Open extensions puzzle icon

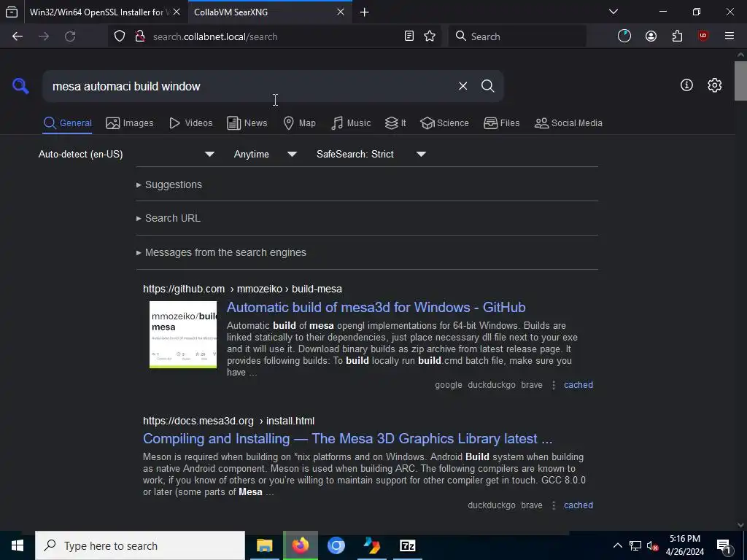pos(677,36)
